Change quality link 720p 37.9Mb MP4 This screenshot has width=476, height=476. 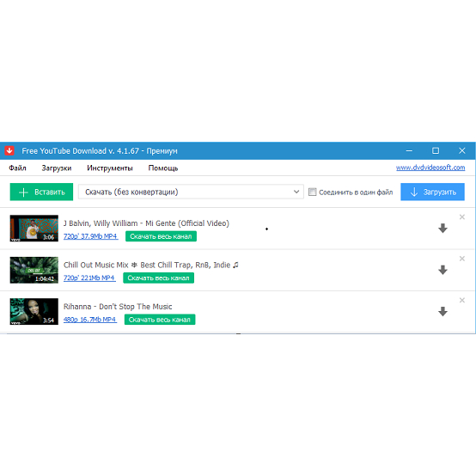click(90, 236)
